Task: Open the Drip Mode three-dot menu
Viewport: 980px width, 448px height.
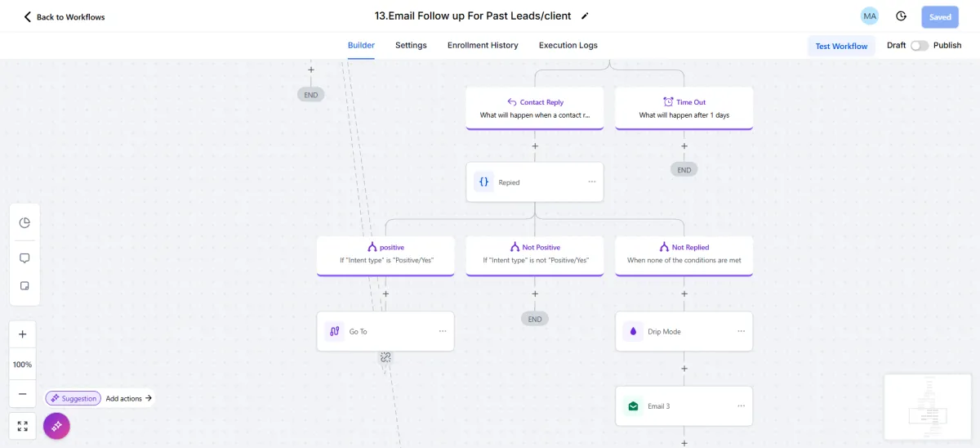Action: pos(742,331)
